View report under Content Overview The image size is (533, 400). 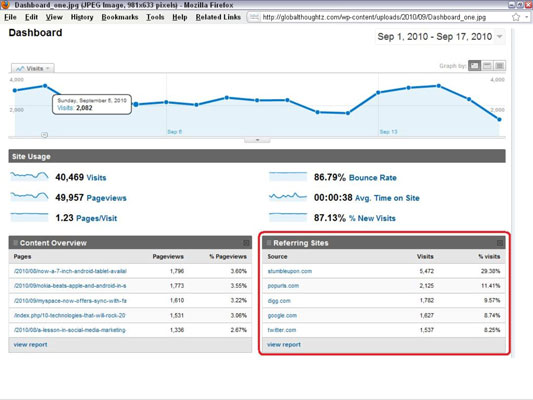(30, 344)
